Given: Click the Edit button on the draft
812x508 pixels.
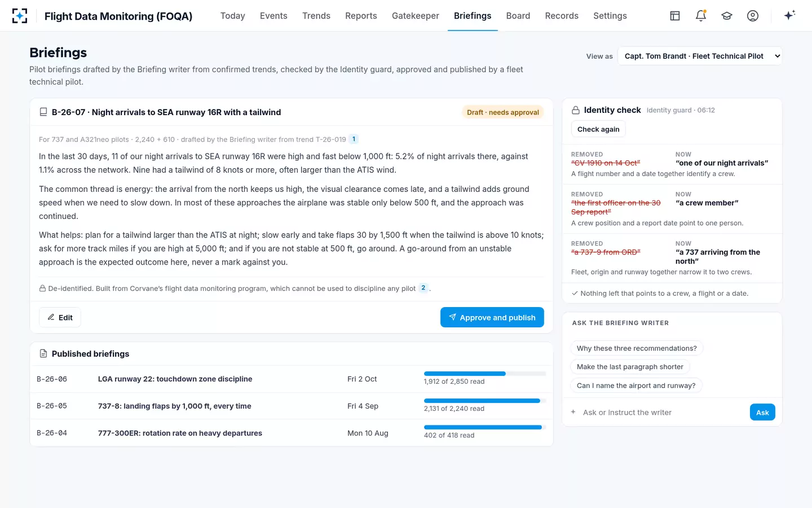Looking at the screenshot, I should coord(60,317).
